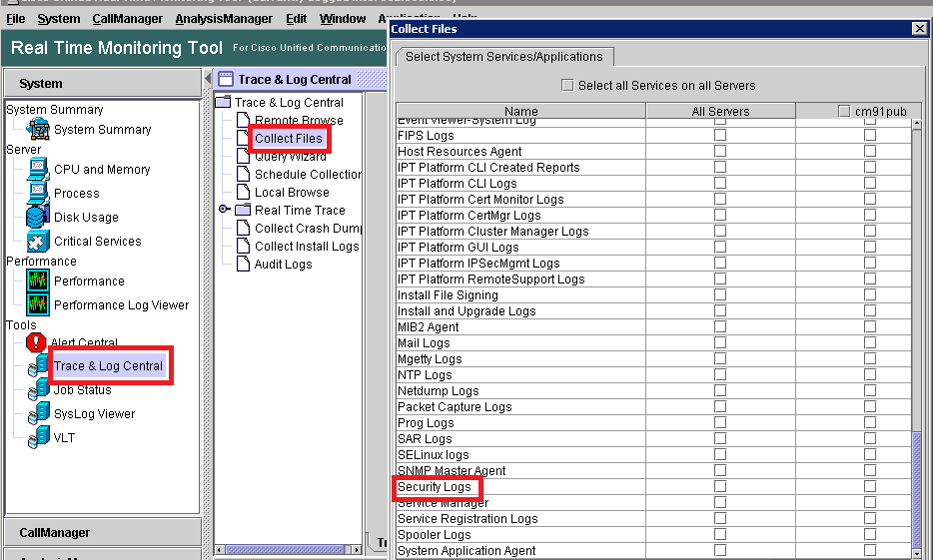The width and height of the screenshot is (933, 560).
Task: Open CPU and Memory icon
Action: [38, 169]
